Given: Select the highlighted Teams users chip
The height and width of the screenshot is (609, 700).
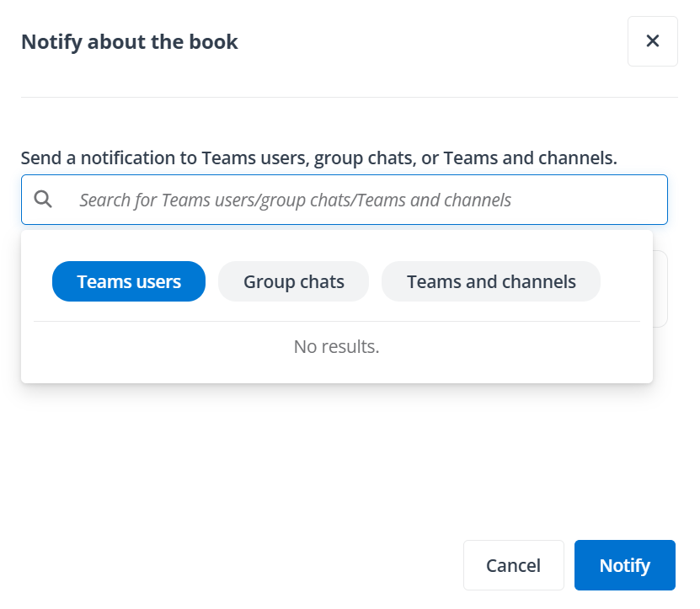Looking at the screenshot, I should pyautogui.click(x=128, y=280).
